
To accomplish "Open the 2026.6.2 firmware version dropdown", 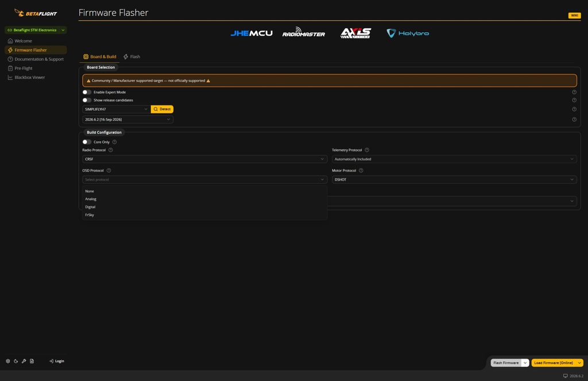I will tap(127, 119).
